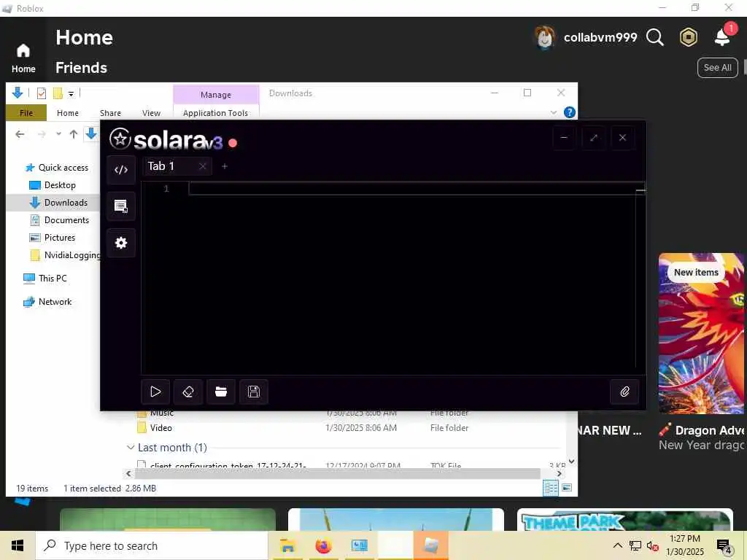Viewport: 747px width, 560px height.
Task: Open Explorer help with the question mark icon
Action: (569, 112)
